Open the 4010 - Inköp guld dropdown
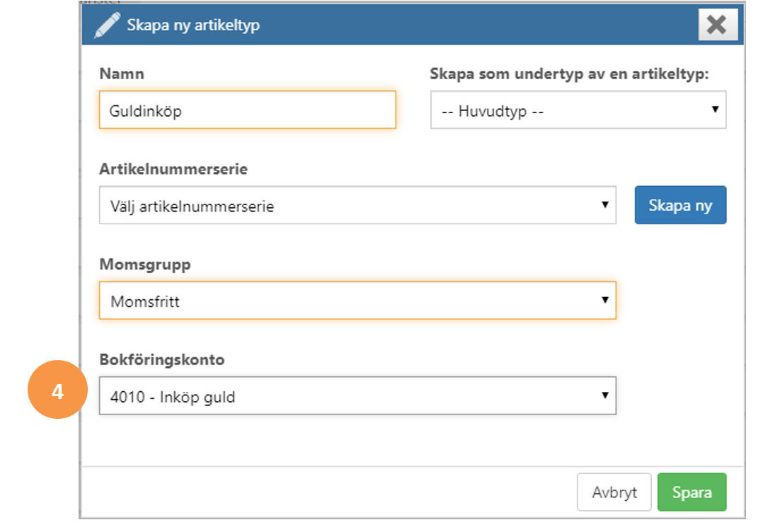 coord(357,396)
